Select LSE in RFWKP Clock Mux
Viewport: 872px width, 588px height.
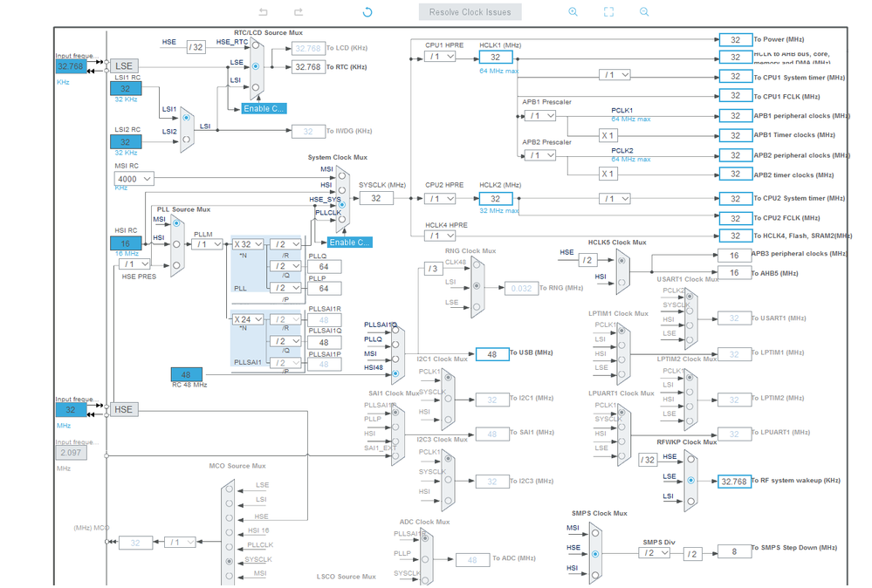[x=690, y=480]
